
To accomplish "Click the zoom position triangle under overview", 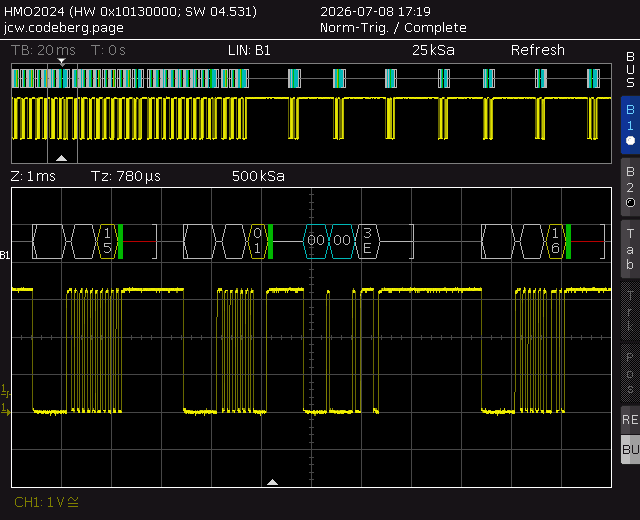I will [61, 158].
